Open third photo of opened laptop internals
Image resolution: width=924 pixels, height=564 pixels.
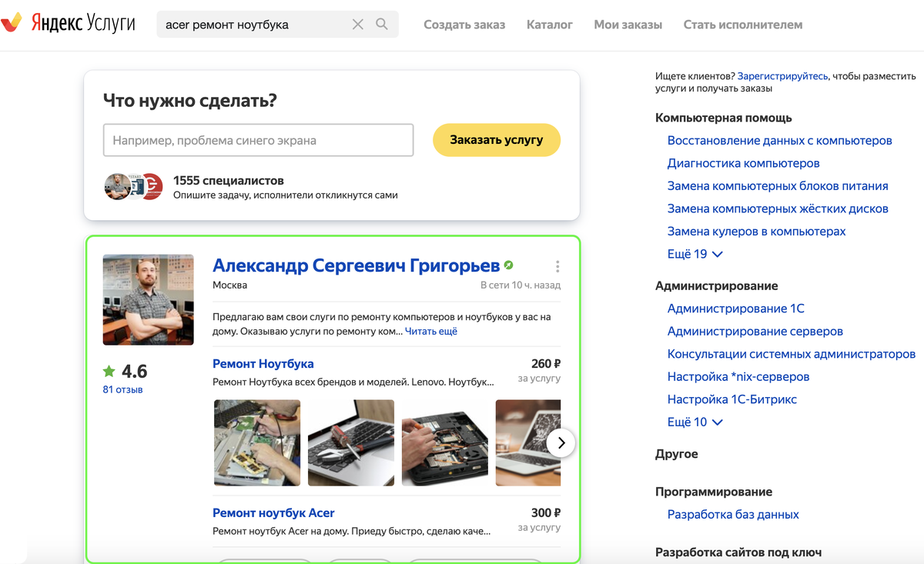coord(445,442)
